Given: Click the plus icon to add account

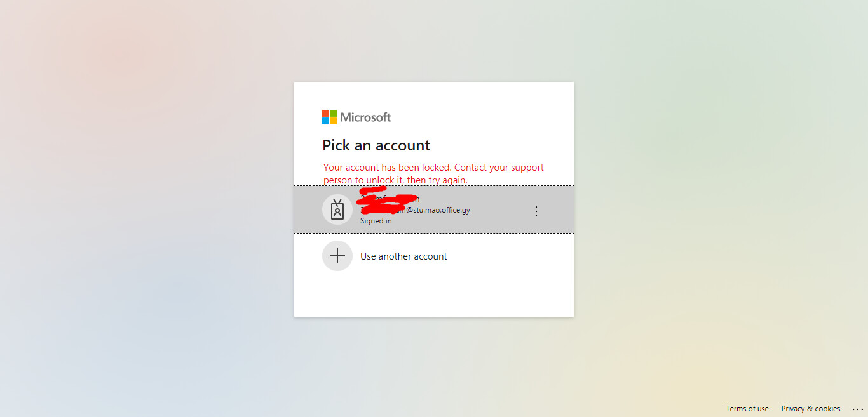Looking at the screenshot, I should point(337,256).
